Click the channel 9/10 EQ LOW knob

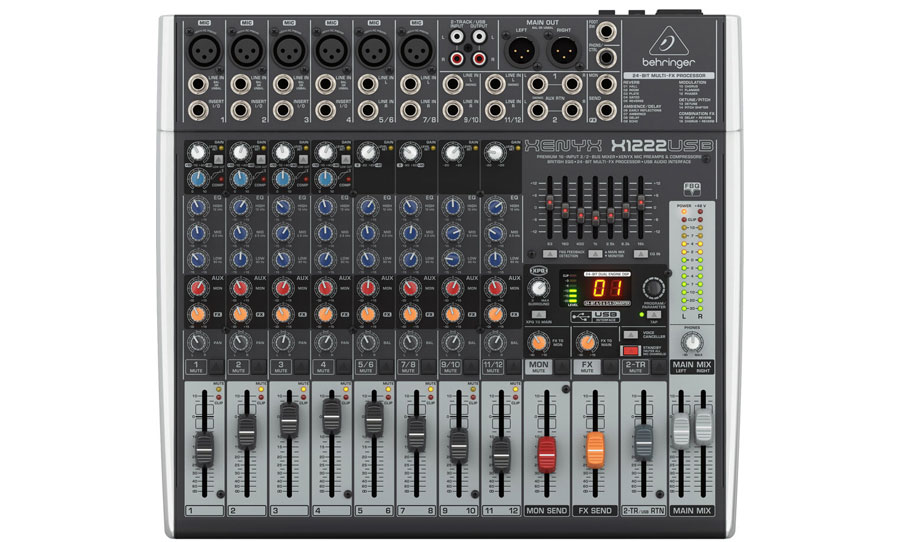453,260
